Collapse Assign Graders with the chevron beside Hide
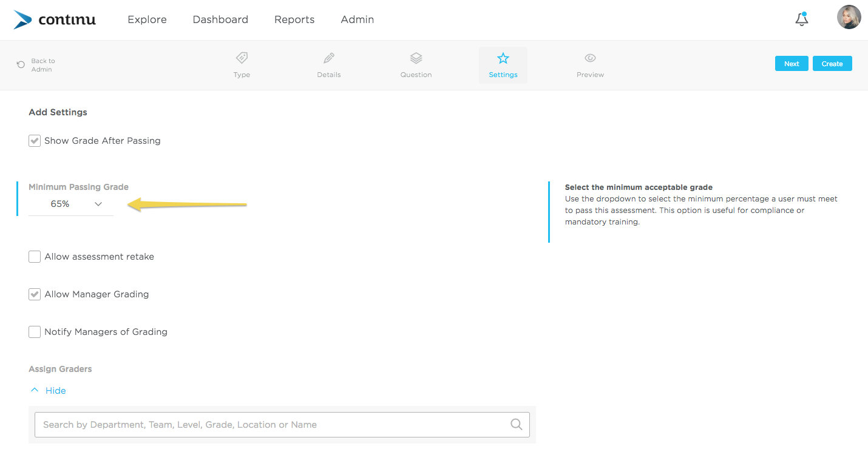This screenshot has width=868, height=449. [35, 390]
